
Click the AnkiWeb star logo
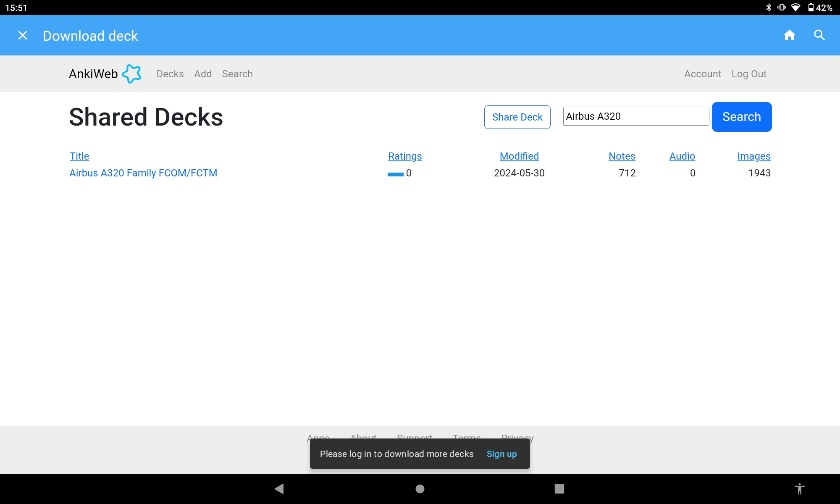pos(131,74)
